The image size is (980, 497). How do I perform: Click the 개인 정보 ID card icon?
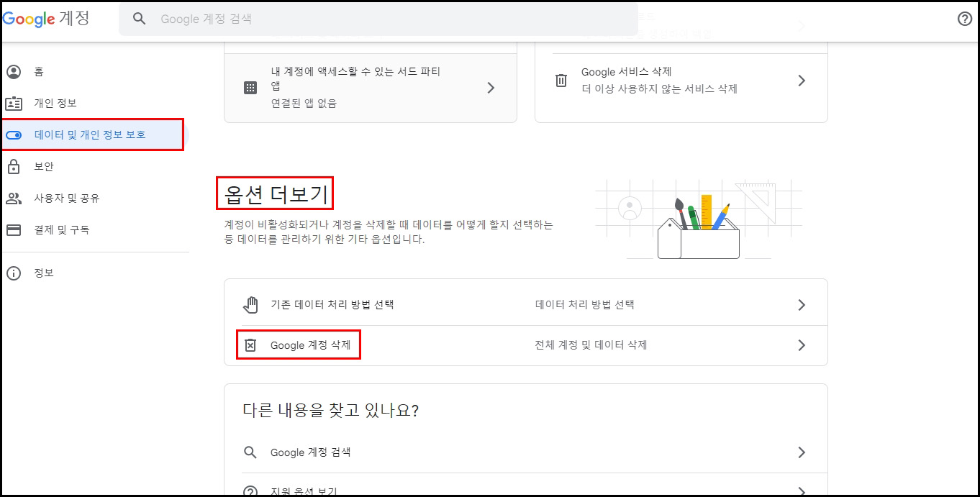coord(14,104)
